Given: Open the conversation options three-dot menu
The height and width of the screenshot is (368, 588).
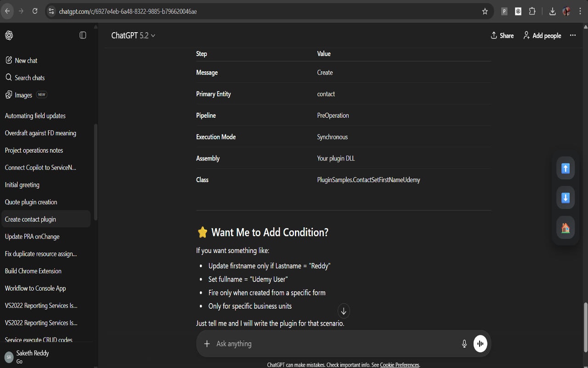Looking at the screenshot, I should (572, 35).
